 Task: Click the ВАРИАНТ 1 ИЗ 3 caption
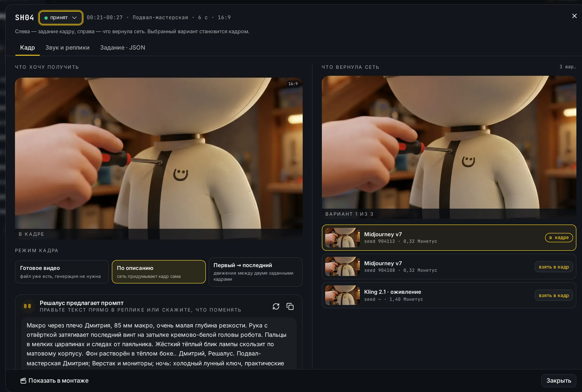pos(349,214)
